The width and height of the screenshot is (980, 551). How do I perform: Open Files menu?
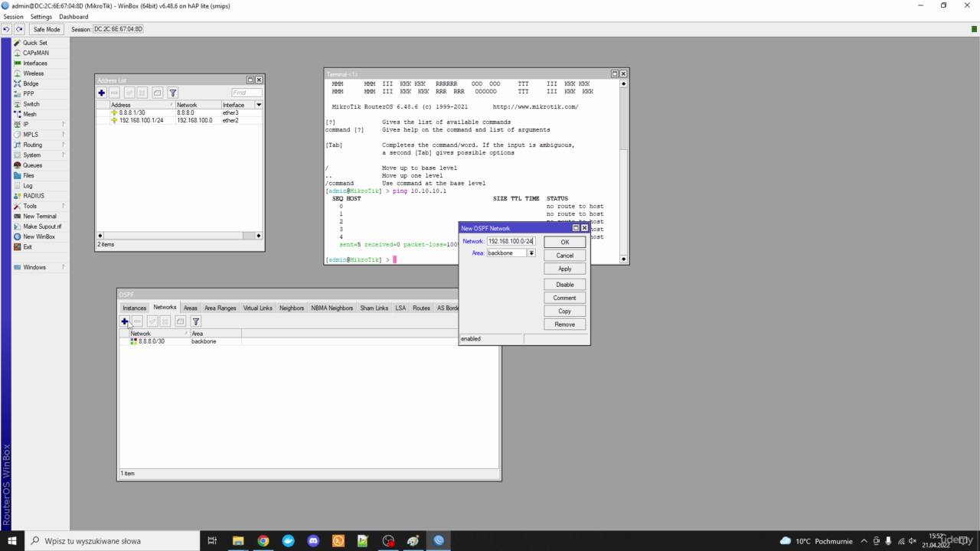[x=28, y=175]
